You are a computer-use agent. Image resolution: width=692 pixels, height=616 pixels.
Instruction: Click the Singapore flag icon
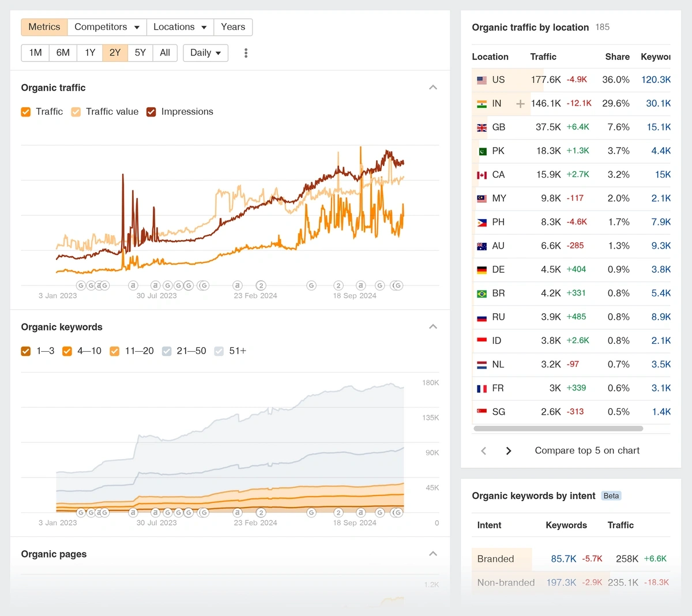482,412
